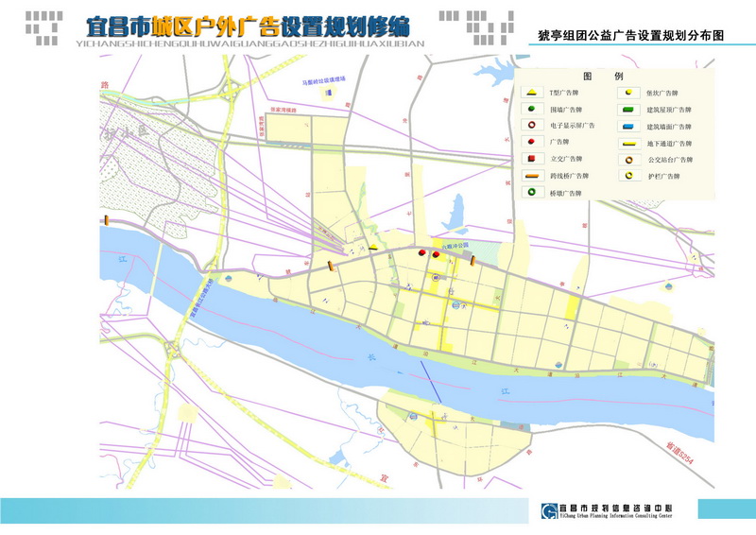Viewport: 756px width, 535px height.
Task: Click the yellow 地下通道广告牌 legend icon
Action: click(x=627, y=143)
